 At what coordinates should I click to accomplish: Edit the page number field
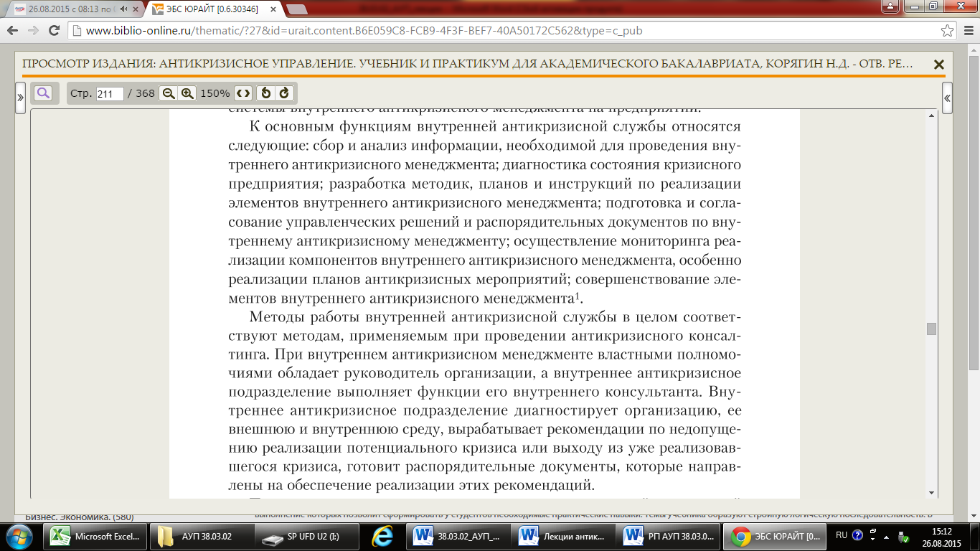point(110,94)
